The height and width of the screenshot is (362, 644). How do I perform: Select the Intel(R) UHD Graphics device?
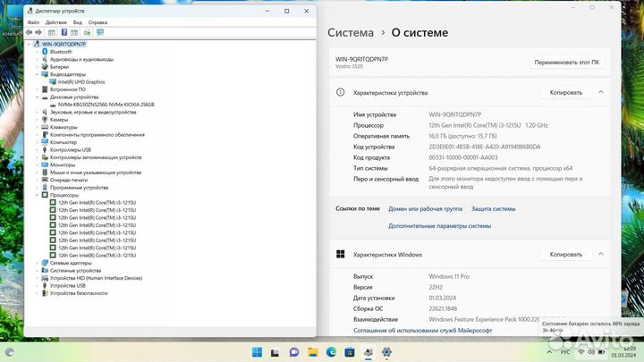pos(81,82)
